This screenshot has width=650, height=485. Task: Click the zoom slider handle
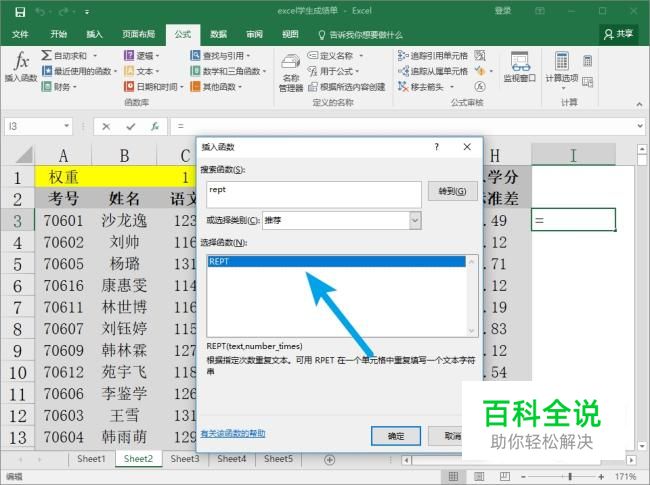570,477
